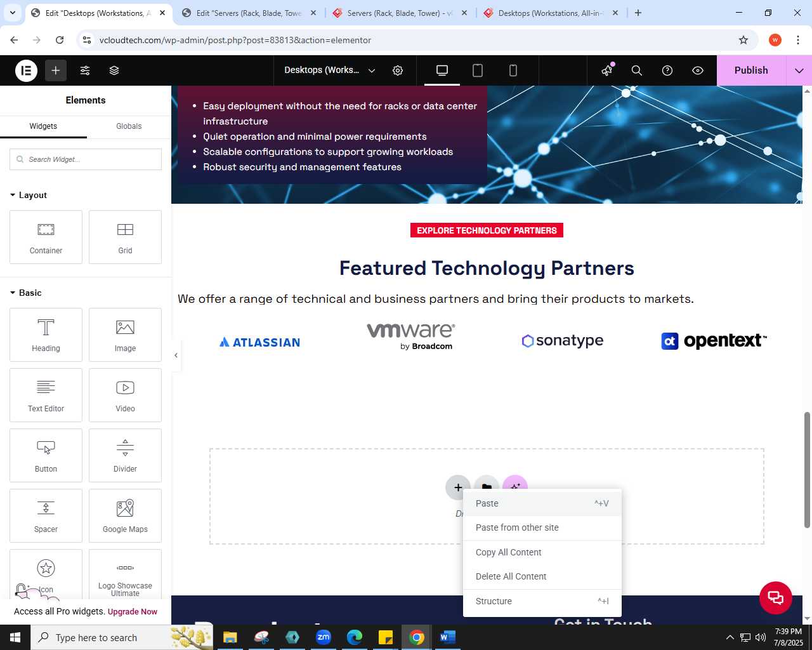812x650 pixels.
Task: Select the Logo Showcase Ultimate widget
Action: pyautogui.click(x=125, y=574)
